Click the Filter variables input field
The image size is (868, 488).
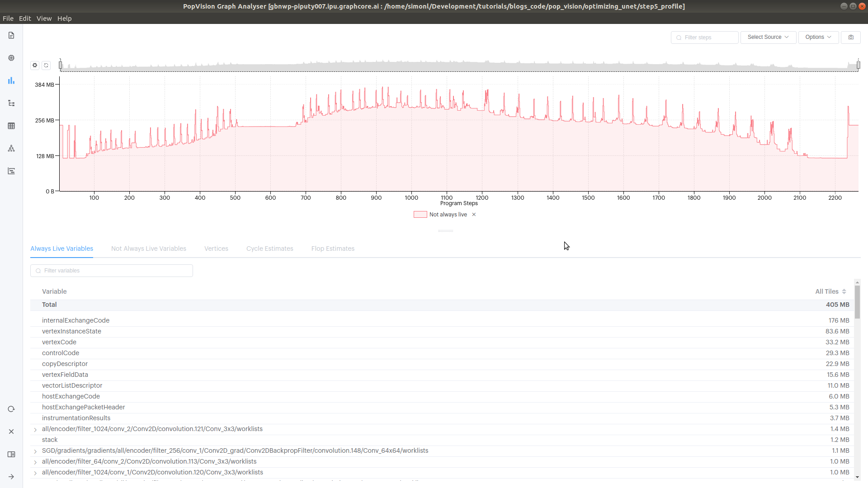click(x=112, y=271)
